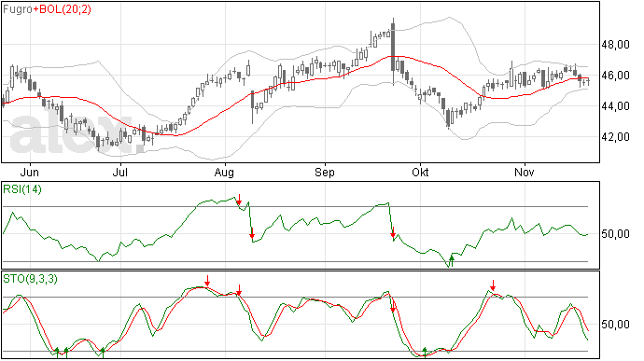This screenshot has width=644, height=361.
Task: Select the 44,00 price axis value
Action: (615, 106)
